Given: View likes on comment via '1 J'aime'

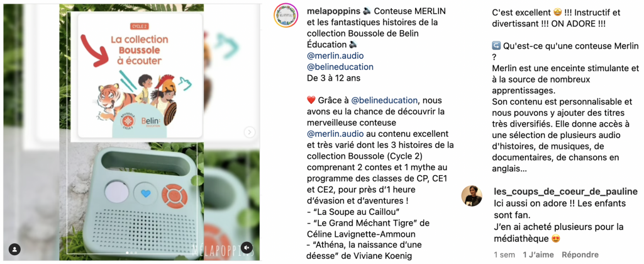Looking at the screenshot, I should (x=538, y=255).
